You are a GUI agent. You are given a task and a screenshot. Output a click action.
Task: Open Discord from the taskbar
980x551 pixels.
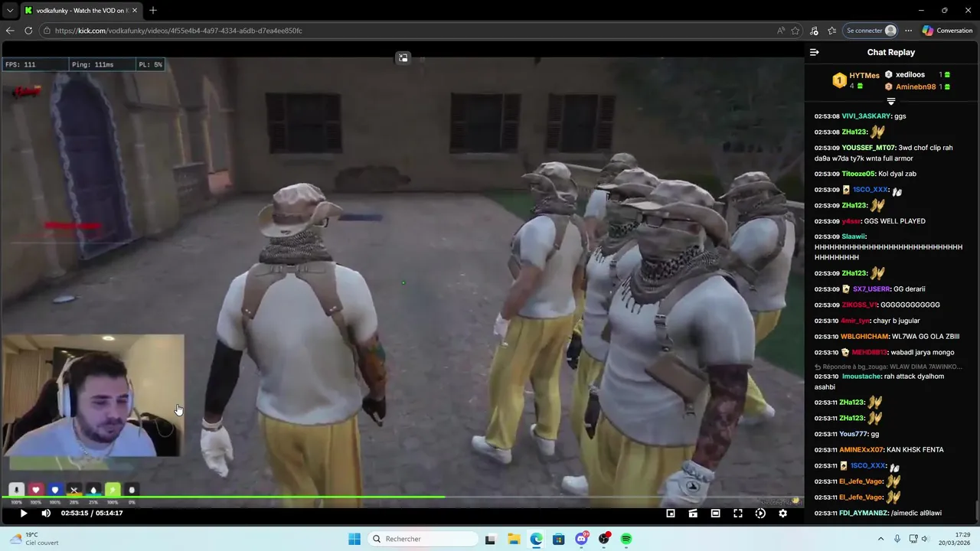(582, 539)
